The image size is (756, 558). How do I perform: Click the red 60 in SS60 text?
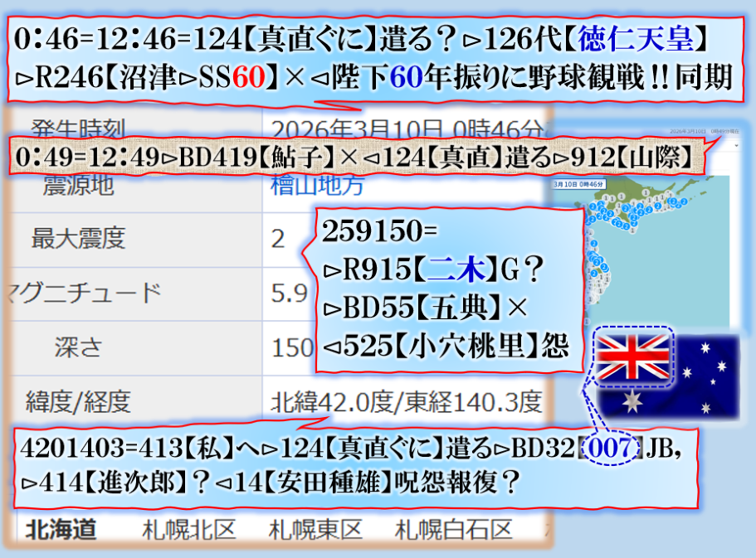[x=251, y=77]
